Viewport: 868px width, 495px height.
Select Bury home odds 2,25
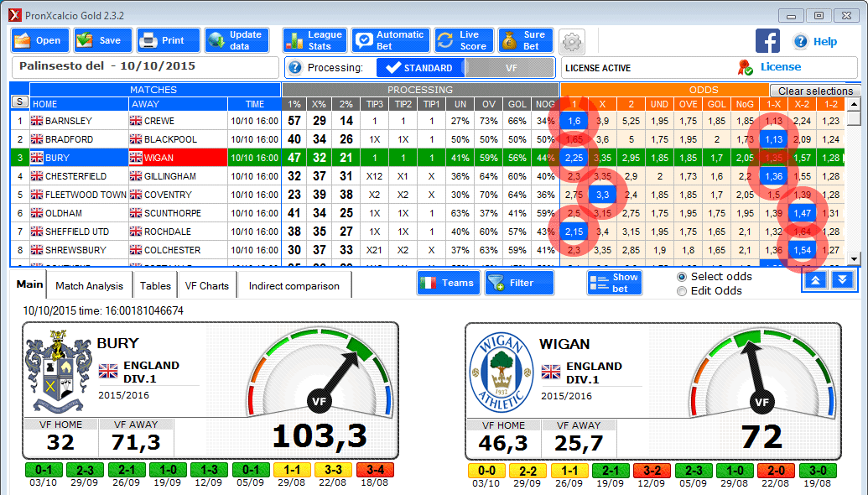pyautogui.click(x=574, y=158)
